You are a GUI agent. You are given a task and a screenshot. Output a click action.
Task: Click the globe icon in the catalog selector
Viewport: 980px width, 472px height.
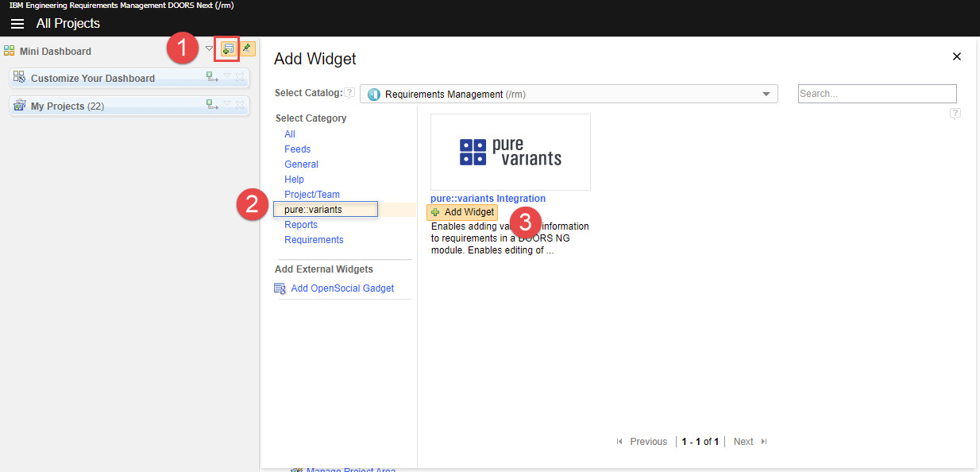pos(373,93)
